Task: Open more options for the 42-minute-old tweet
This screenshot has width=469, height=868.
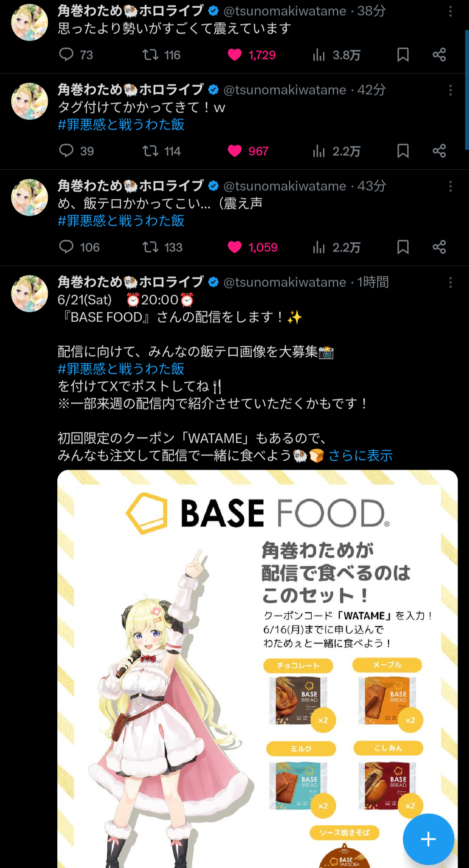Action: [450, 90]
